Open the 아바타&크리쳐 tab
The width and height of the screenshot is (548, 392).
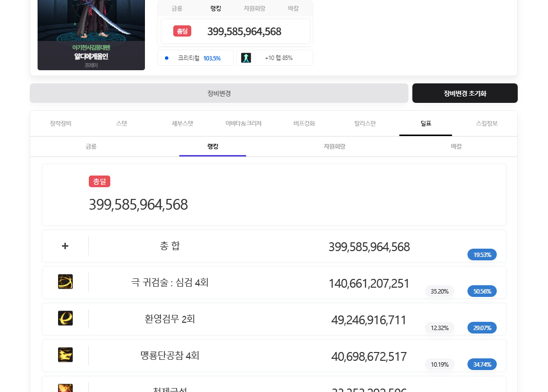coord(244,123)
